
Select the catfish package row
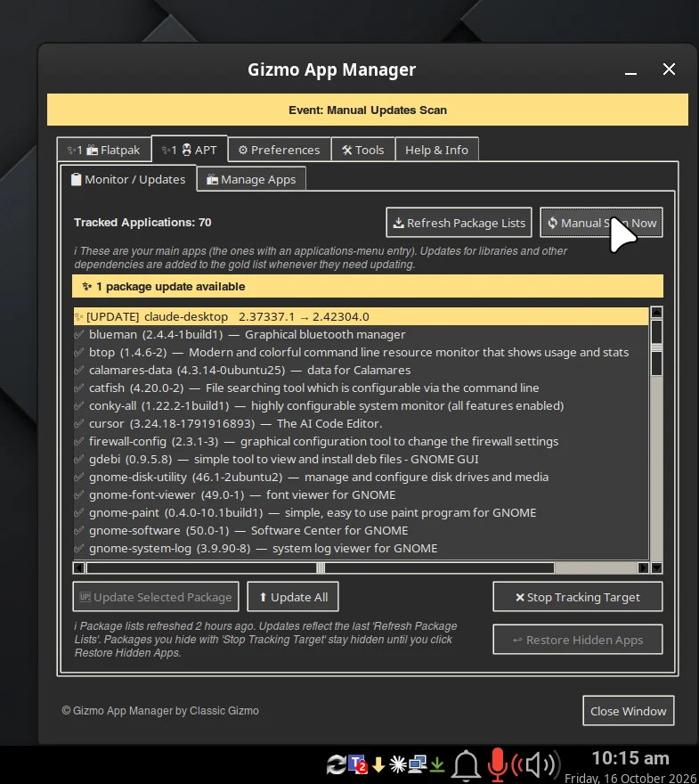pyautogui.click(x=361, y=388)
